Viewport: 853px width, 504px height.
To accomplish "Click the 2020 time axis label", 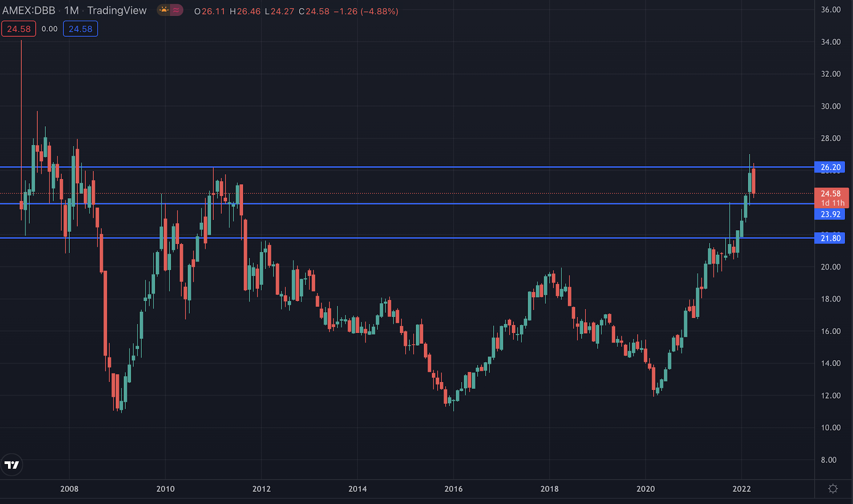I will pyautogui.click(x=646, y=489).
